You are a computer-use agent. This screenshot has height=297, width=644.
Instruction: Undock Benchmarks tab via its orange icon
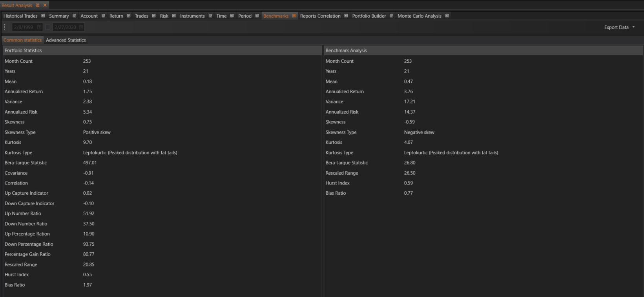294,16
